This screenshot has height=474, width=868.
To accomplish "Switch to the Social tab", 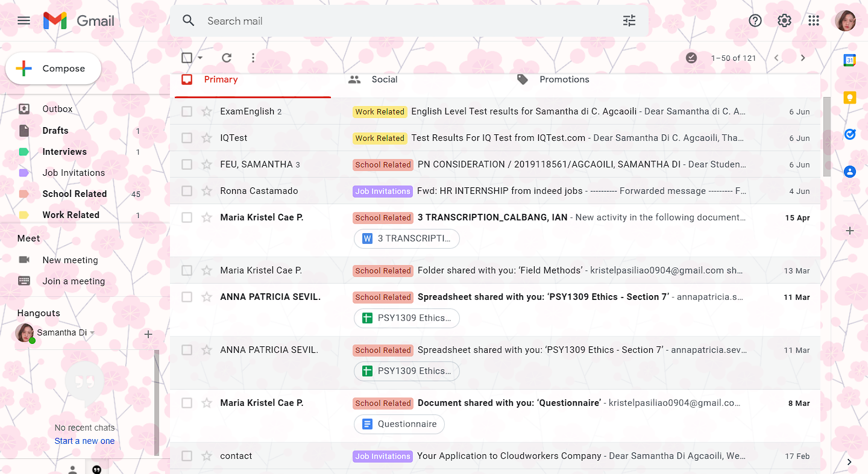I will pos(373,80).
